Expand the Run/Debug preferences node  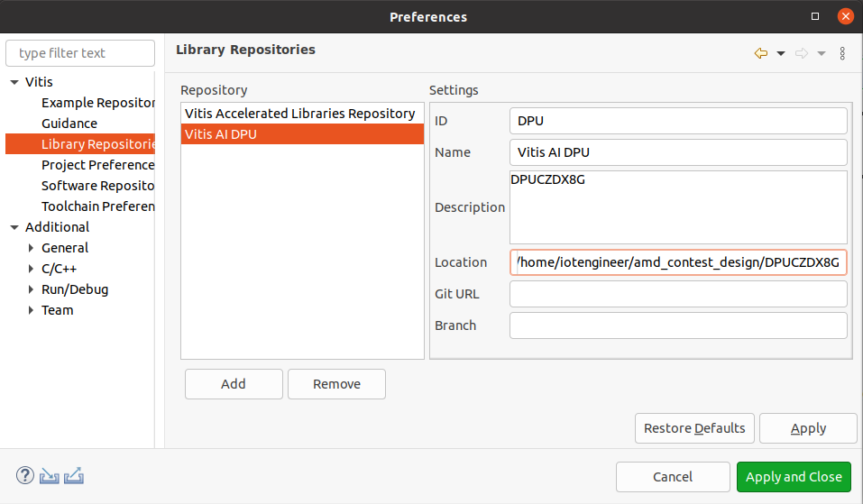[32, 289]
